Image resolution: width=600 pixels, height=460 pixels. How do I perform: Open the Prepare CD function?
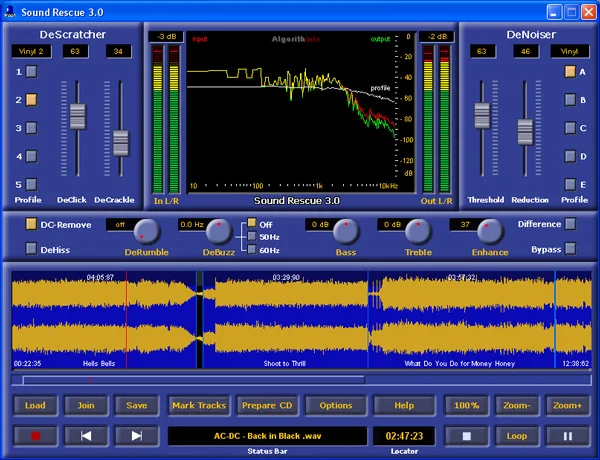point(267,405)
